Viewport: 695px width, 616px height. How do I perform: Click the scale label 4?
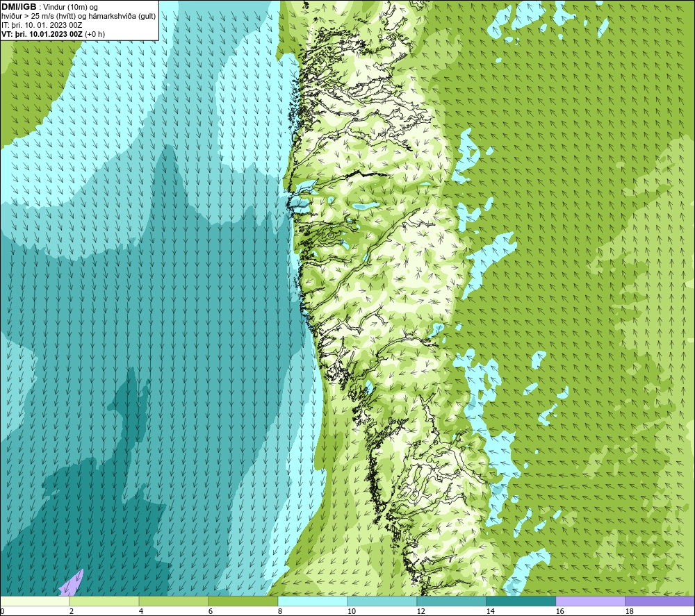141,611
